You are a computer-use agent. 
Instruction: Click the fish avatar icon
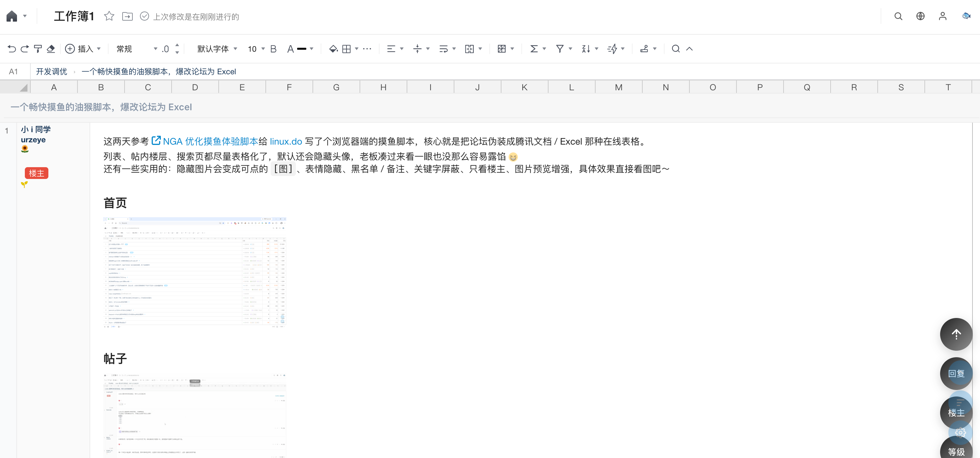pos(966,16)
